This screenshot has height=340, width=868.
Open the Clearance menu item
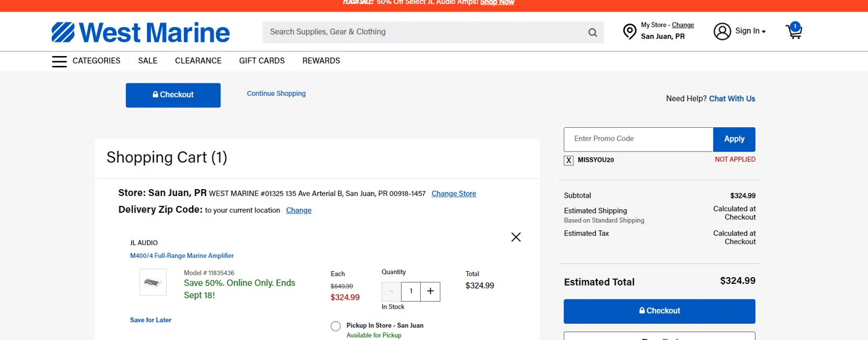[198, 61]
